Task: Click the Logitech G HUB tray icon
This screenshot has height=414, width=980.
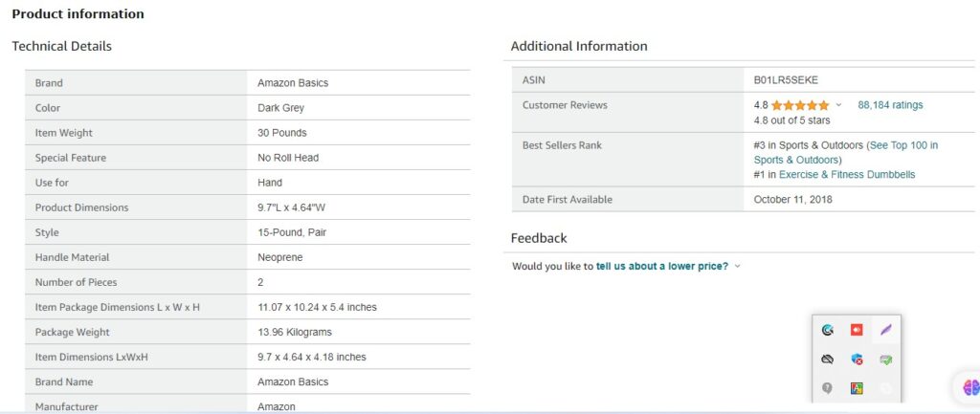Action: [x=828, y=330]
